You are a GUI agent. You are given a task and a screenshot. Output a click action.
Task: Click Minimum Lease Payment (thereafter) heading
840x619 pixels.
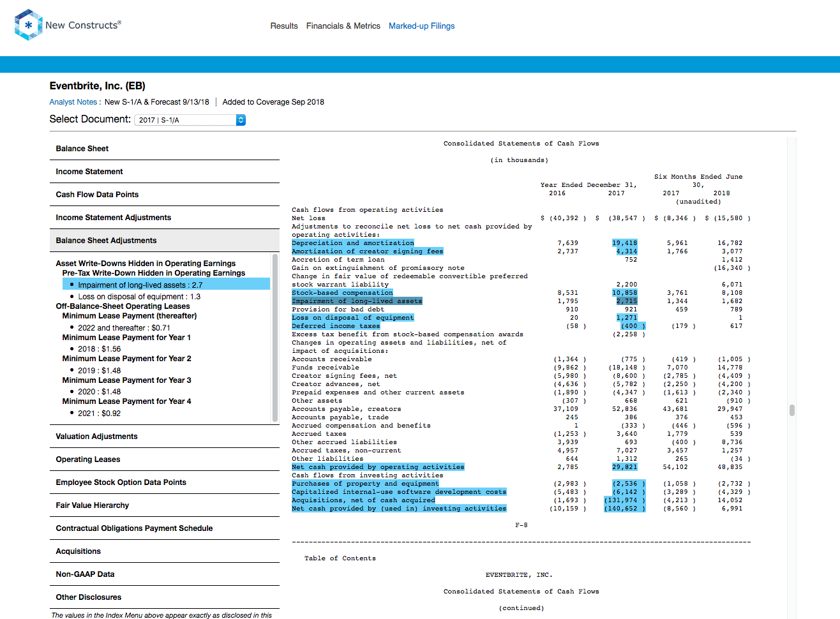click(x=130, y=316)
